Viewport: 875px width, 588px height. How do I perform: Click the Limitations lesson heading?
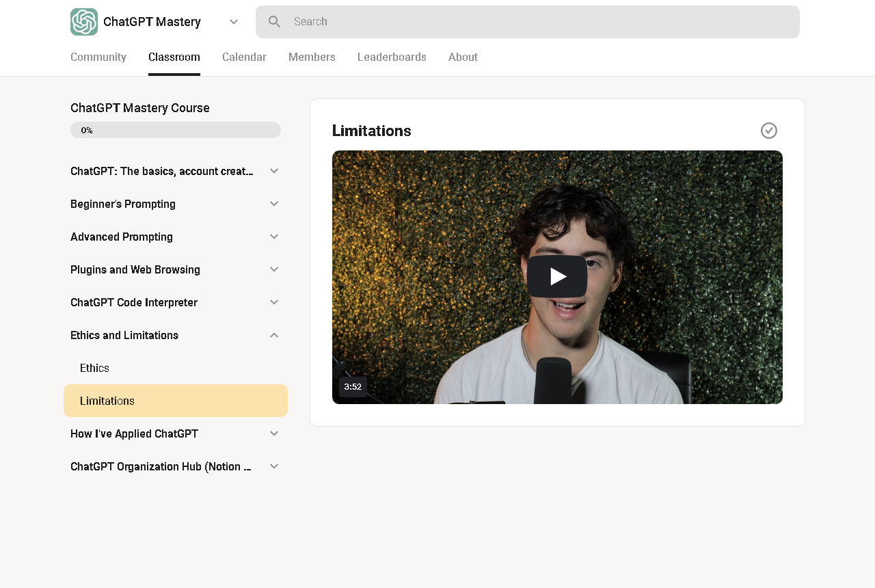tap(372, 131)
